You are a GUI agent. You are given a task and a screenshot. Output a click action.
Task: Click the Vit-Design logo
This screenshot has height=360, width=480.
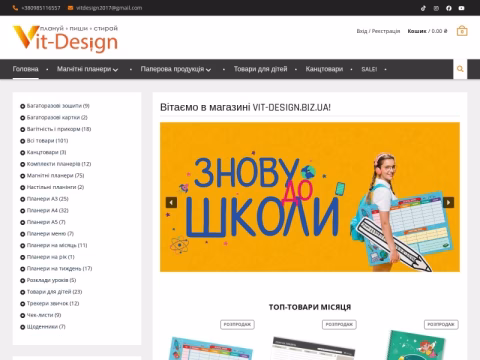(65, 38)
